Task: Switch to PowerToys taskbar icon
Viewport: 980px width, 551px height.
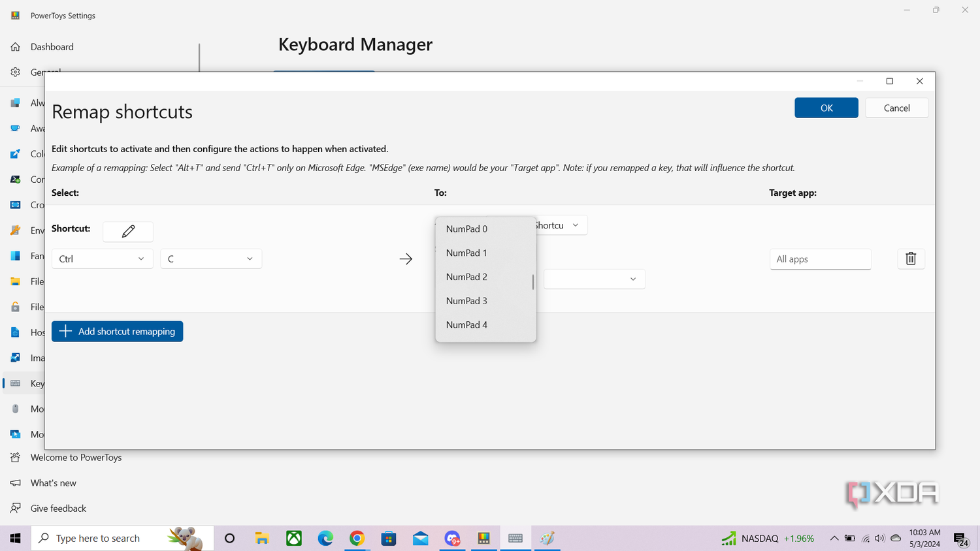Action: tap(483, 538)
